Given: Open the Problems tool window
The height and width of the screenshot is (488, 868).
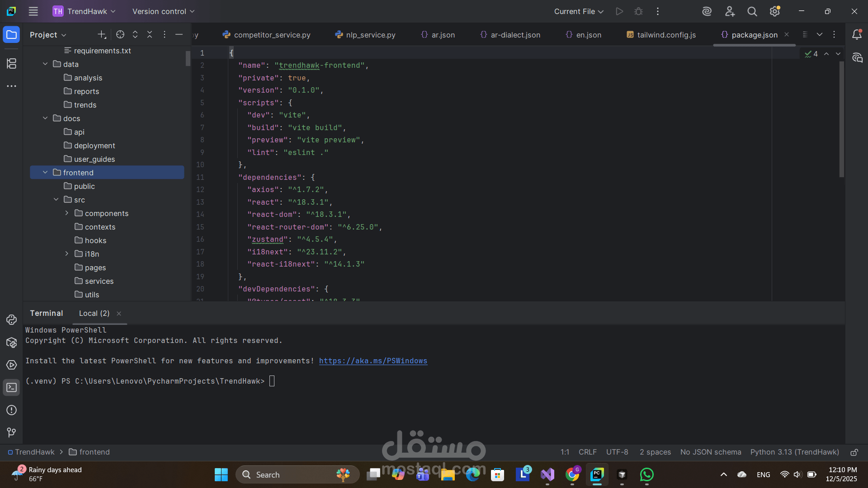Looking at the screenshot, I should [x=11, y=410].
